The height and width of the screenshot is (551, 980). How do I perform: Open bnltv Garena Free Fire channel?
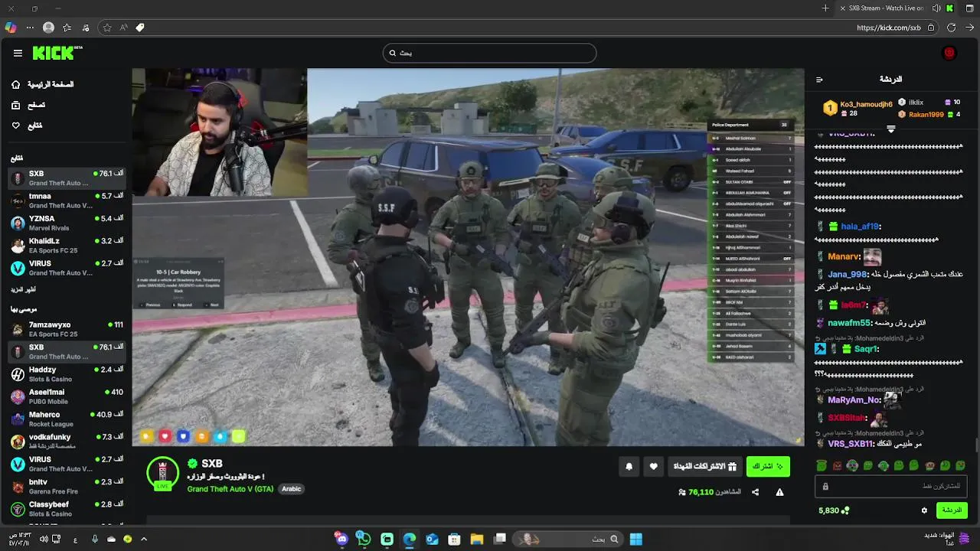[67, 487]
